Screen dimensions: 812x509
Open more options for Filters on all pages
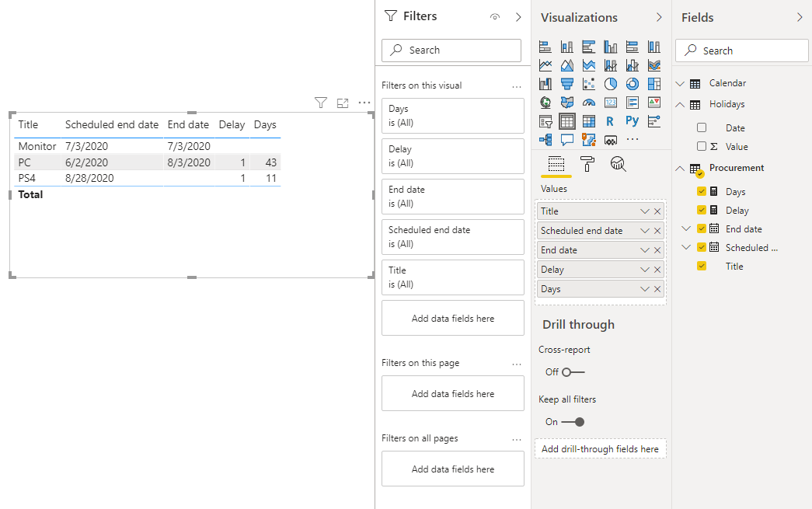tap(516, 440)
